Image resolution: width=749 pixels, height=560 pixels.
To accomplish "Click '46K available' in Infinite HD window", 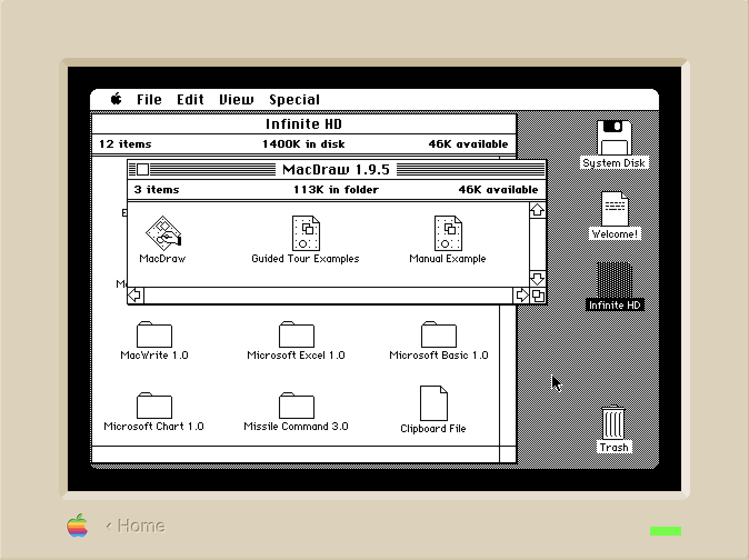I will (x=468, y=144).
